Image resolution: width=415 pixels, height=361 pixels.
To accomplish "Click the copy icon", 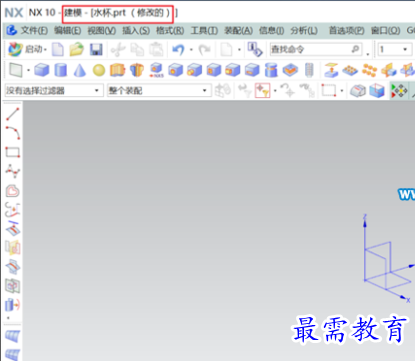I will [137, 50].
